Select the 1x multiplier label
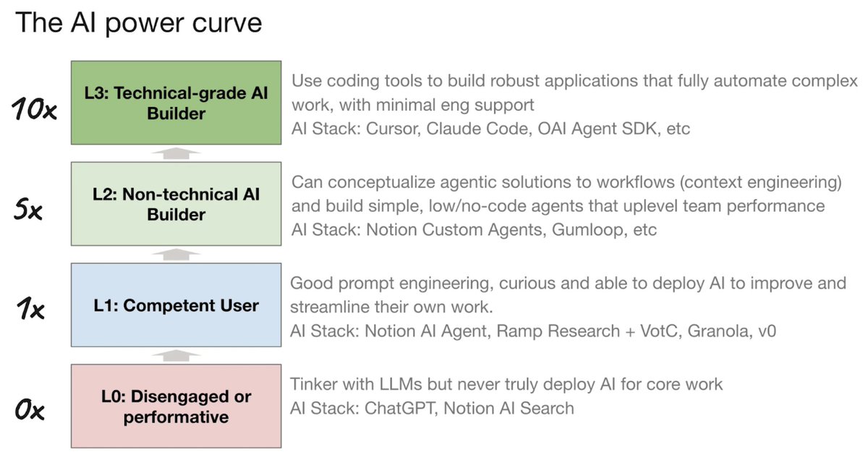 [30, 310]
